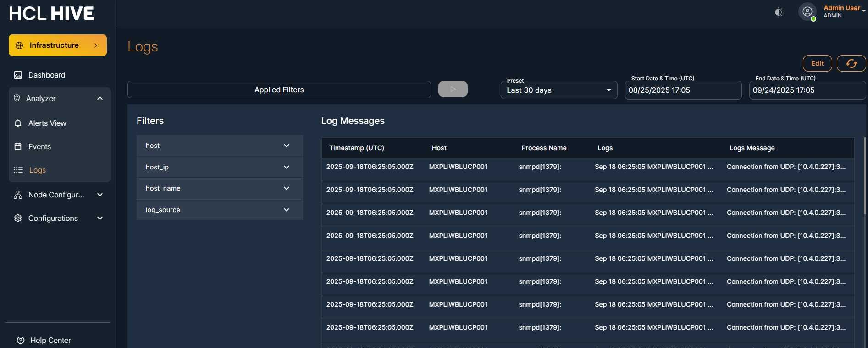Open Dashboard from the sidebar
The width and height of the screenshot is (868, 348).
coord(46,75)
